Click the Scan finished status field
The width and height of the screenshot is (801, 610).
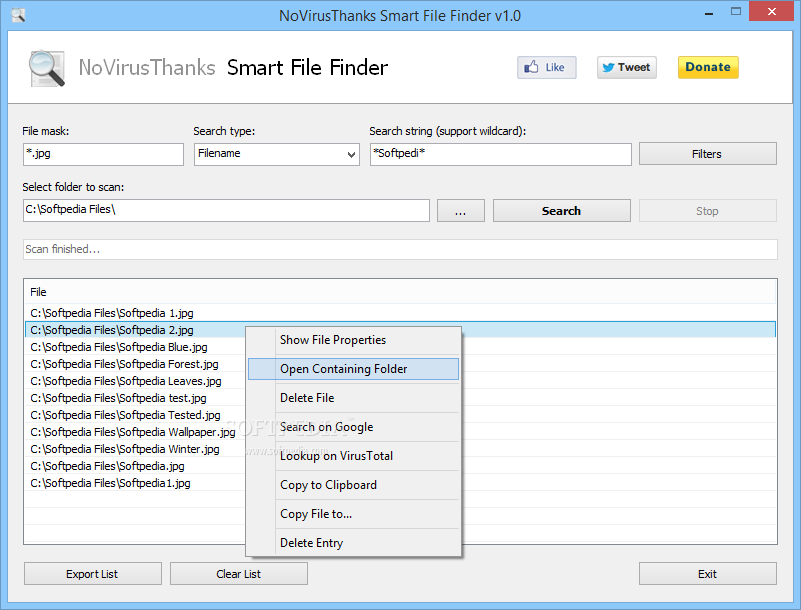coord(400,249)
